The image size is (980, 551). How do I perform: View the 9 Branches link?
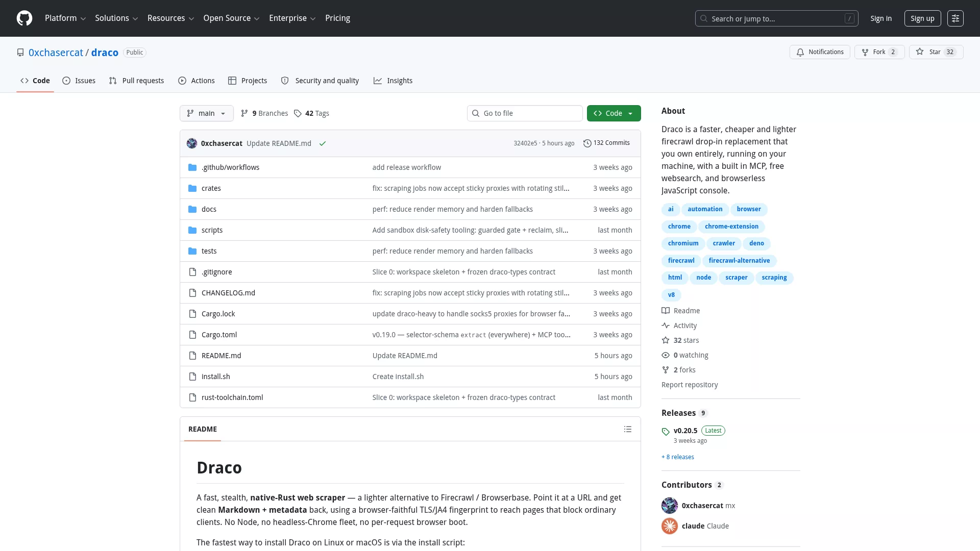264,113
